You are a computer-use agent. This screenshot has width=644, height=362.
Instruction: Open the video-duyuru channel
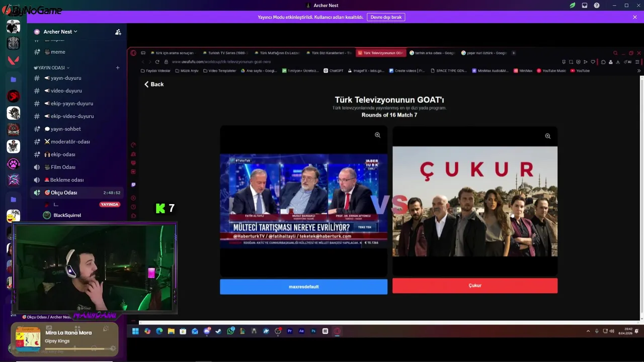[76, 90]
